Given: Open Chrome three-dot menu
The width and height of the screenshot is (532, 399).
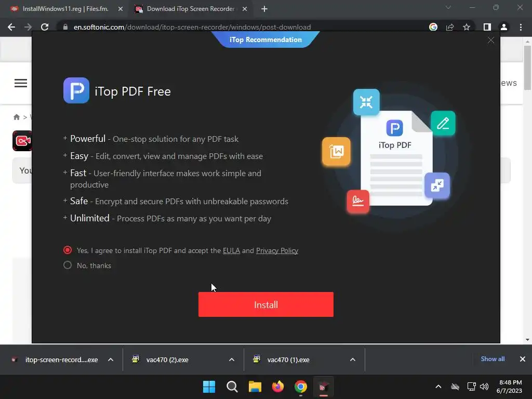Looking at the screenshot, I should [521, 27].
